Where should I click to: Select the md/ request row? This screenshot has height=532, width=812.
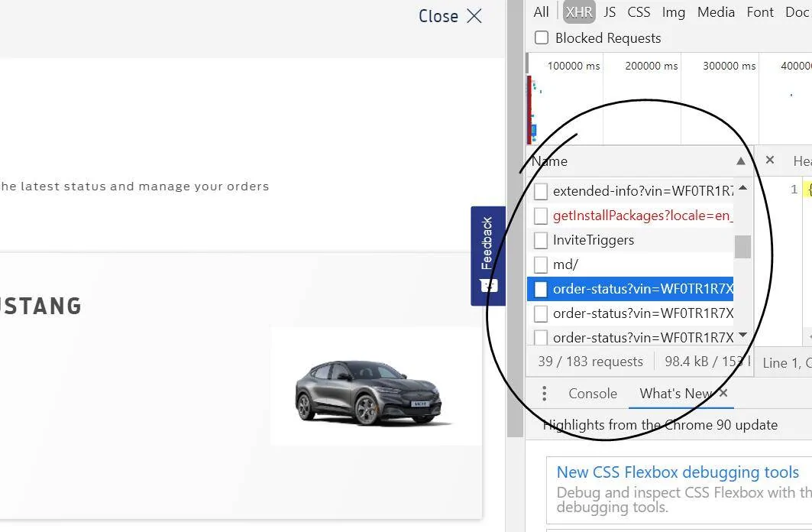point(630,264)
